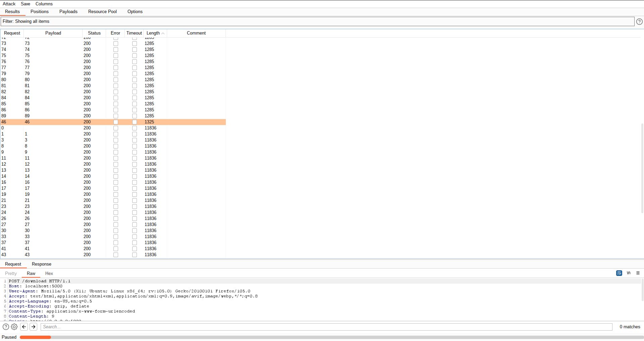Open the Attack menu
644x341 pixels.
[9, 4]
